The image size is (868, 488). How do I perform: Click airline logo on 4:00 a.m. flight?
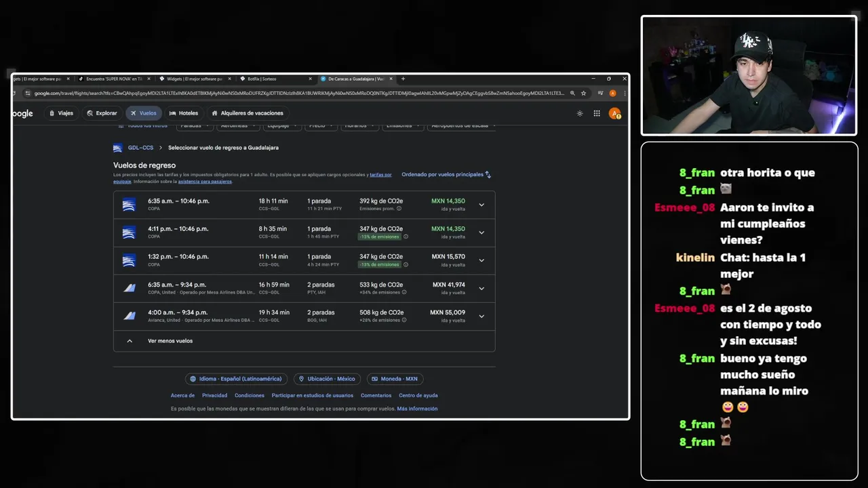(x=129, y=316)
